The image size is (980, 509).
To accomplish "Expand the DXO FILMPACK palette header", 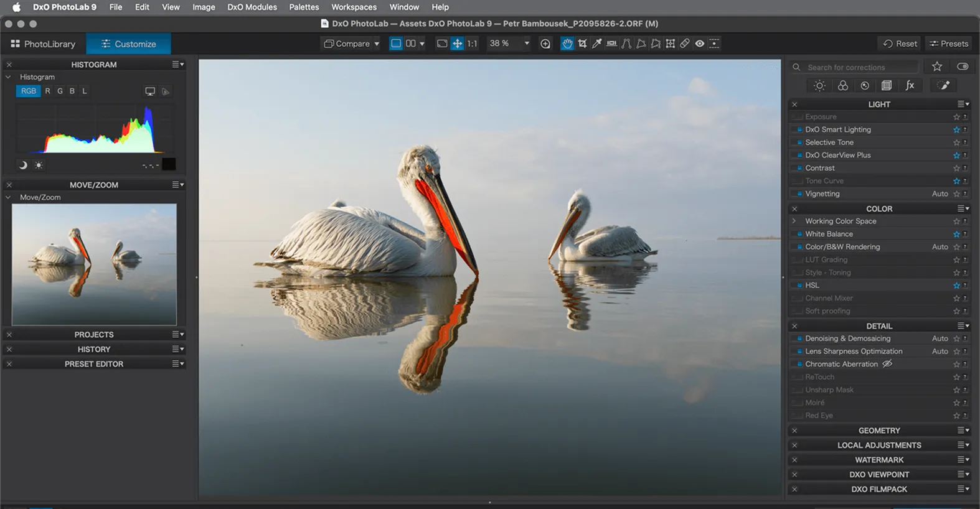I will pos(879,489).
